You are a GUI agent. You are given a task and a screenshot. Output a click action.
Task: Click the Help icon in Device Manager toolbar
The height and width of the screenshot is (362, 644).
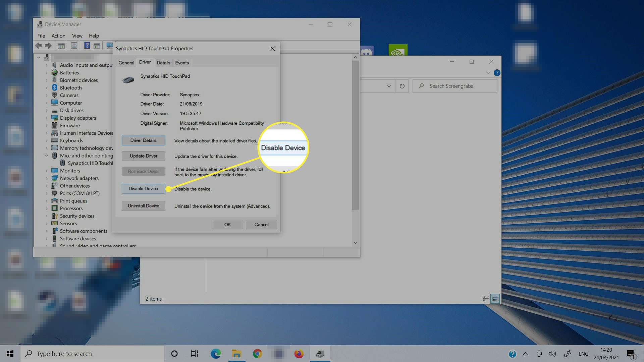(x=87, y=46)
